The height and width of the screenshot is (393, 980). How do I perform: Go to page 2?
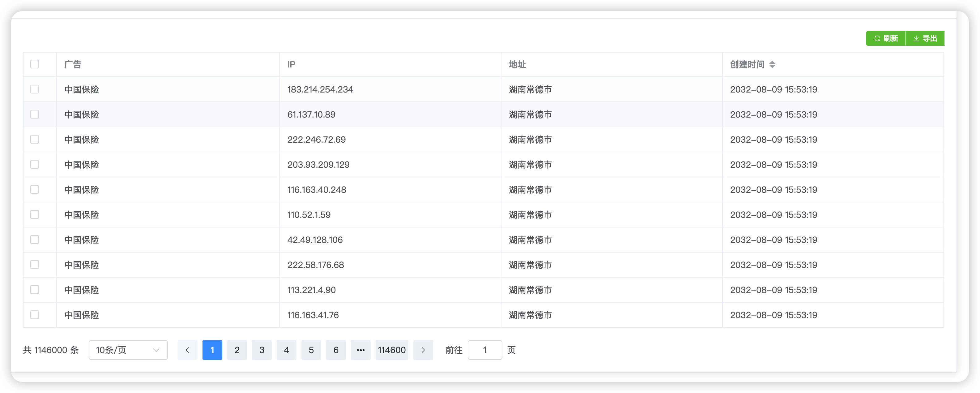click(237, 350)
